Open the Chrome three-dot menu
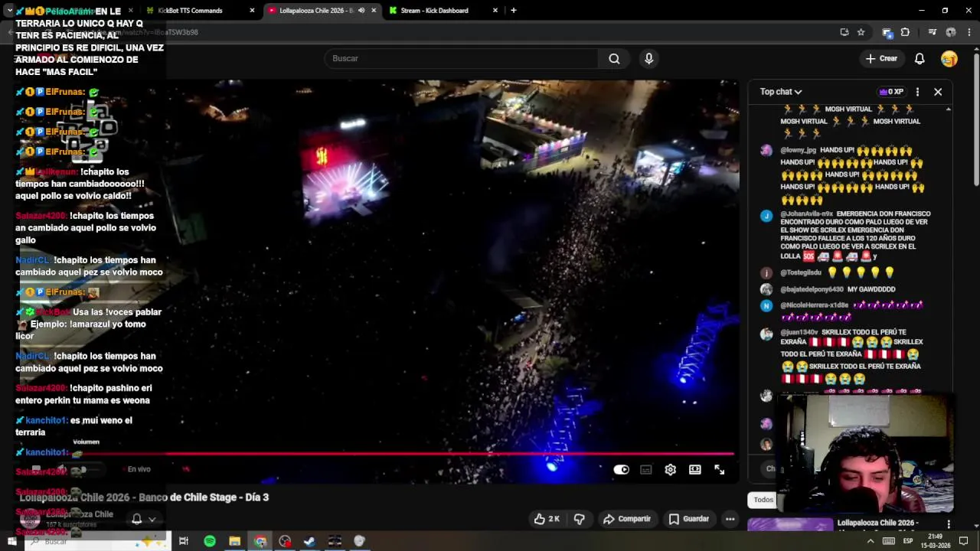980x551 pixels. 969,32
